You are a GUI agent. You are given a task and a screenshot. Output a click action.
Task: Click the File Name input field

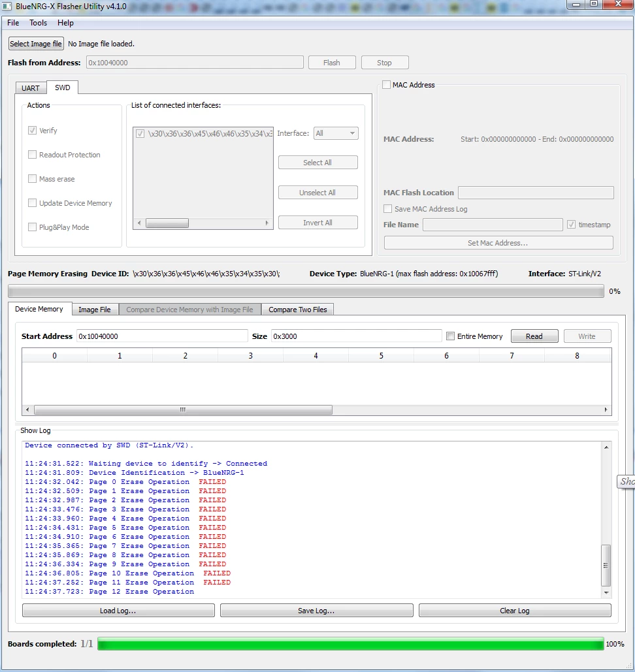[x=493, y=225]
